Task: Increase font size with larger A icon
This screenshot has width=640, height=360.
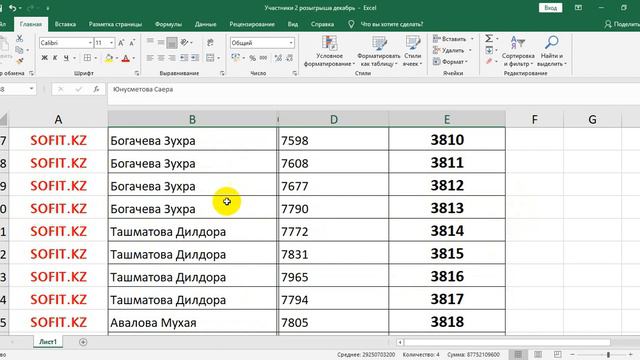Action: pyautogui.click(x=121, y=43)
